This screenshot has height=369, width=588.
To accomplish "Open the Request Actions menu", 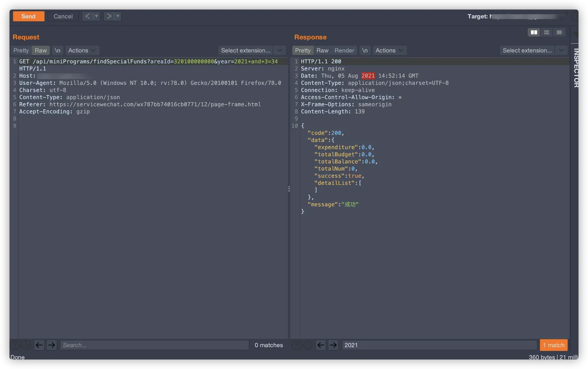I will coord(82,50).
